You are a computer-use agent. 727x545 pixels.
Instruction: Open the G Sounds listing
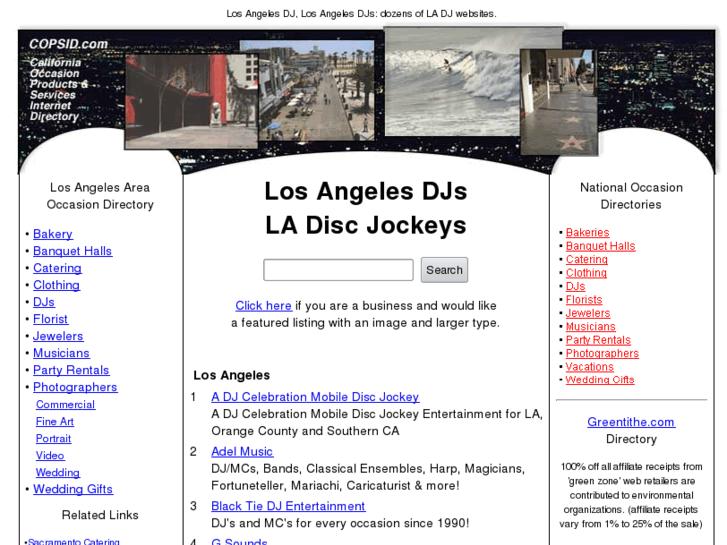pyautogui.click(x=239, y=542)
